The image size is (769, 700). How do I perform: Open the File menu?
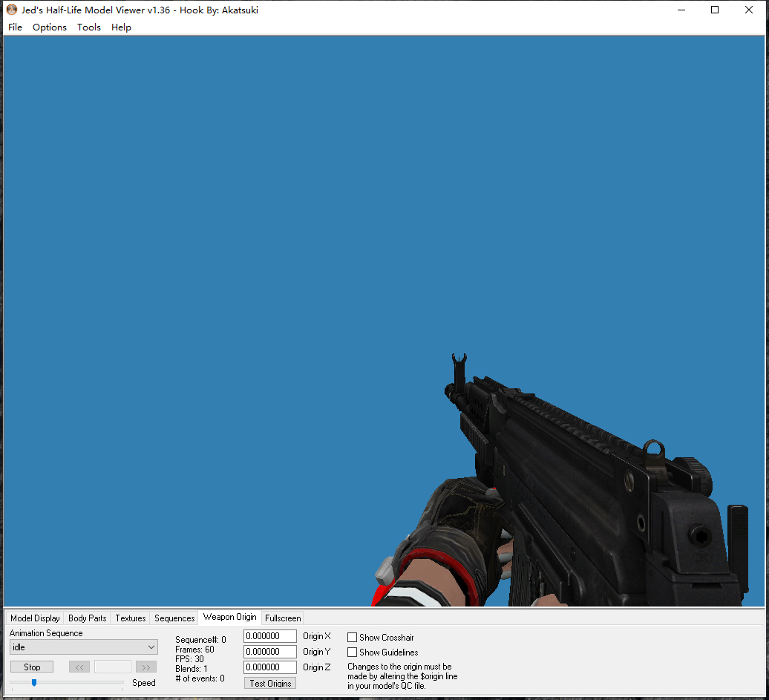[15, 27]
